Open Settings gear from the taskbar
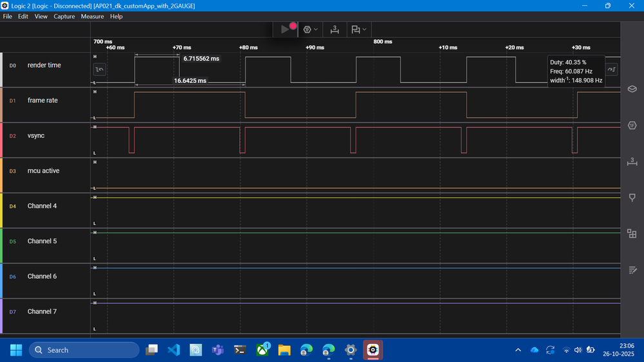 [350, 350]
